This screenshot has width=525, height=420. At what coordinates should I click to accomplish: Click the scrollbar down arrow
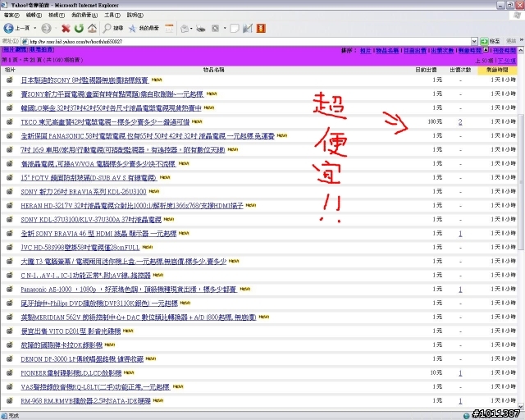point(521,406)
